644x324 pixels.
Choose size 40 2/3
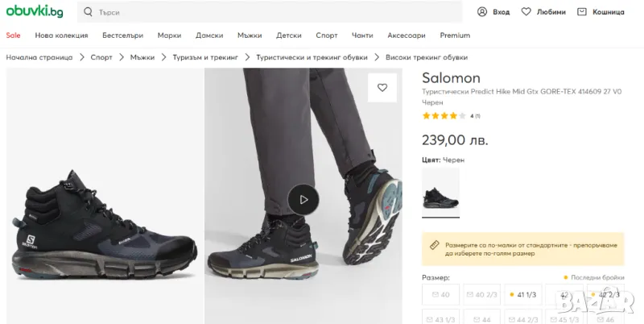(481, 295)
